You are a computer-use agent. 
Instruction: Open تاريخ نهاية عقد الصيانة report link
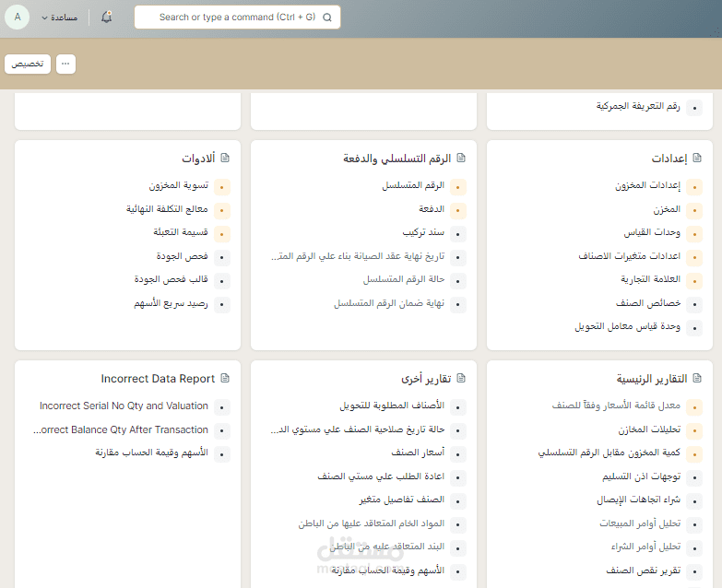point(358,256)
